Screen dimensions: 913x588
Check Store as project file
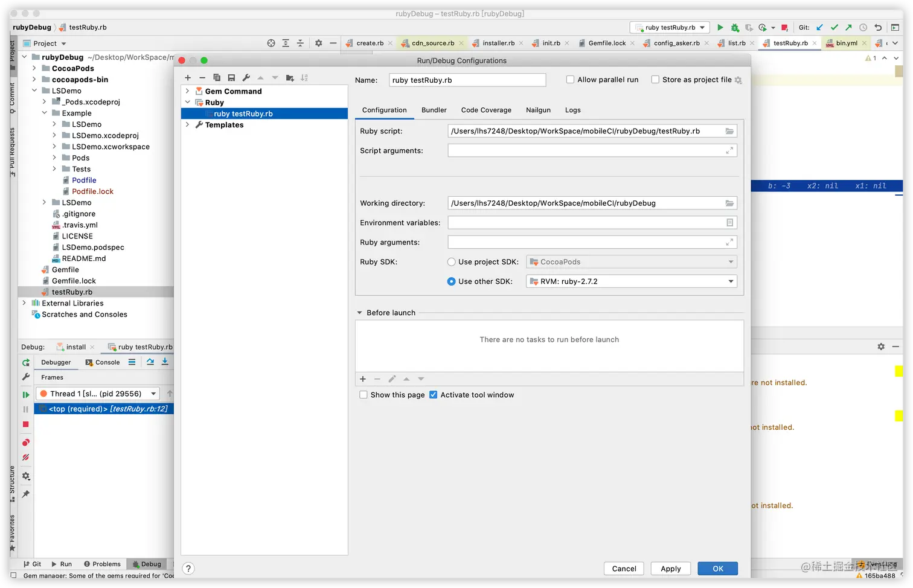coord(655,80)
